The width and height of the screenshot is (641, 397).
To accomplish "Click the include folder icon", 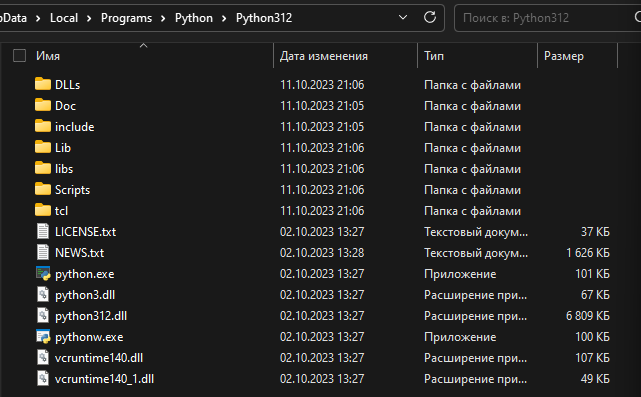I will pos(43,126).
